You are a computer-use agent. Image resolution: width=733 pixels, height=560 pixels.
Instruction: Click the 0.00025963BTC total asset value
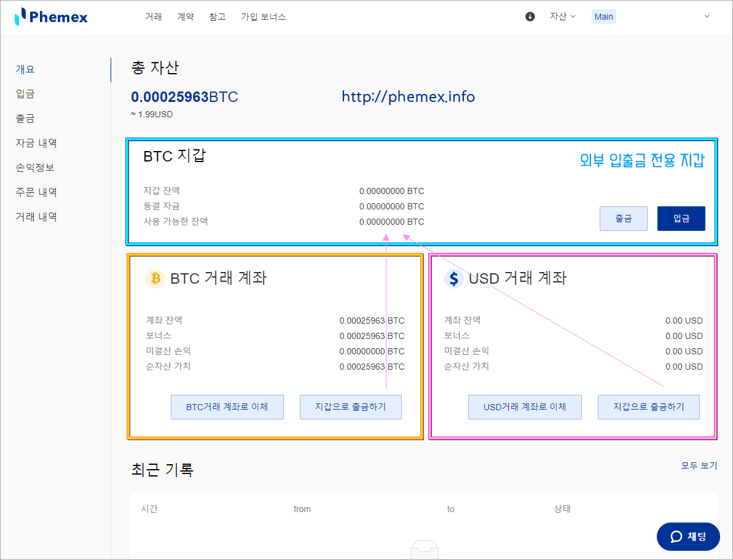click(x=185, y=96)
